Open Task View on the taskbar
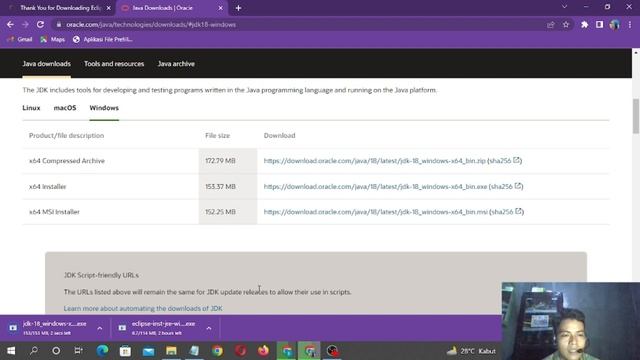The width and height of the screenshot is (640, 360). coord(78,351)
